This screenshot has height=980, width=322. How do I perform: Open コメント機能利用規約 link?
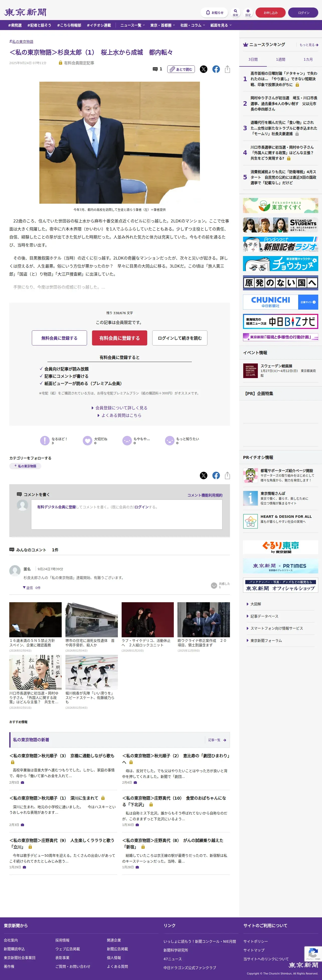point(205,495)
